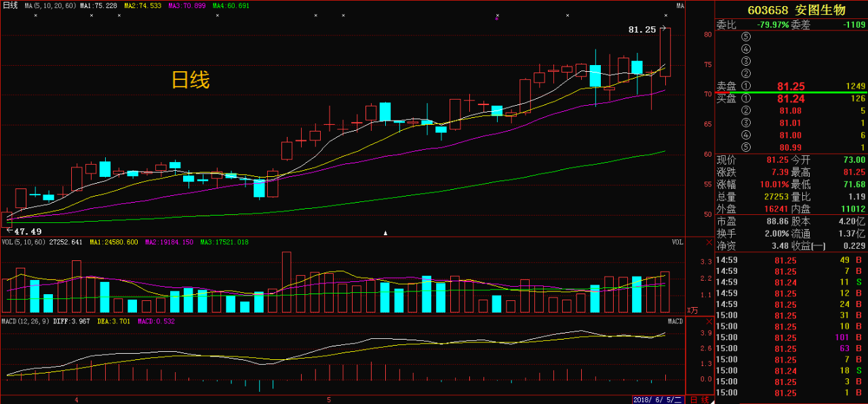Click the 日线 period label at chart top-left
Image resolution: width=868 pixels, height=404 pixels.
[x=9, y=5]
